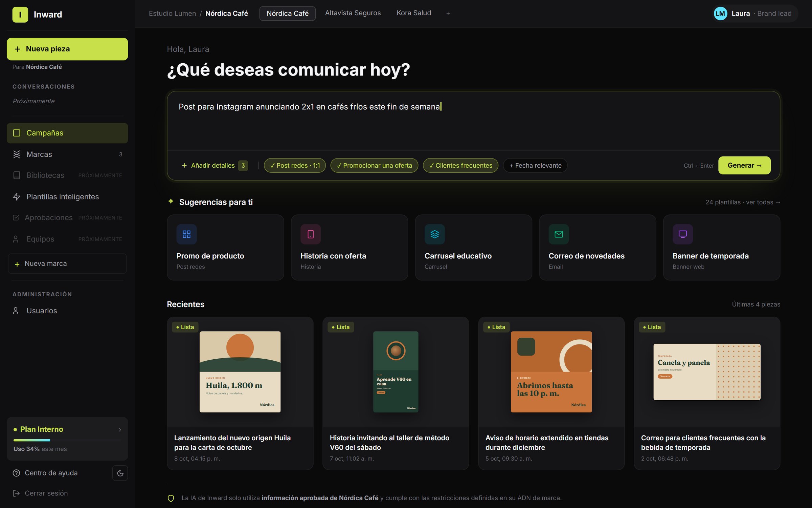
Task: Open Plantillas inteligentes lightning icon
Action: (17, 196)
